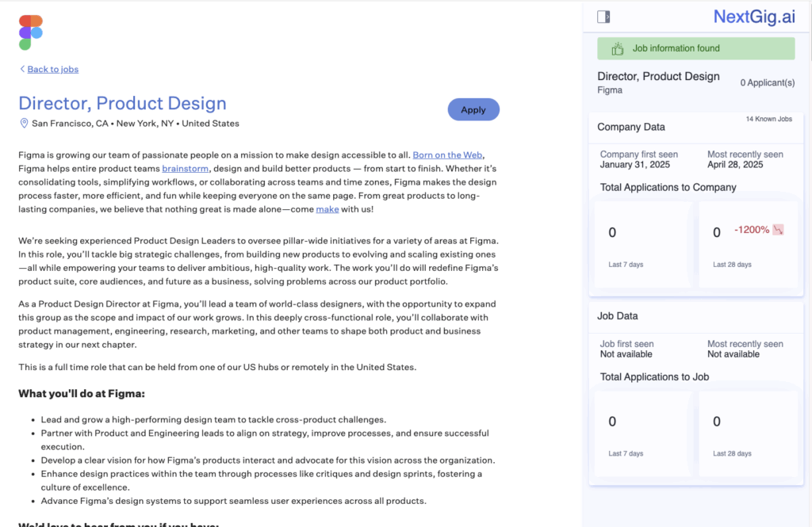
Task: Click the location pin icon
Action: pyautogui.click(x=24, y=123)
